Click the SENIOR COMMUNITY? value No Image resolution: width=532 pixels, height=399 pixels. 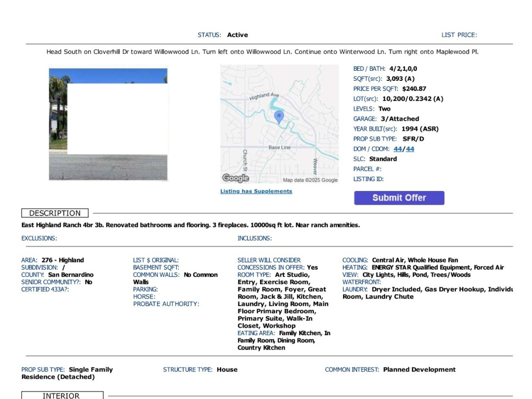click(x=88, y=282)
